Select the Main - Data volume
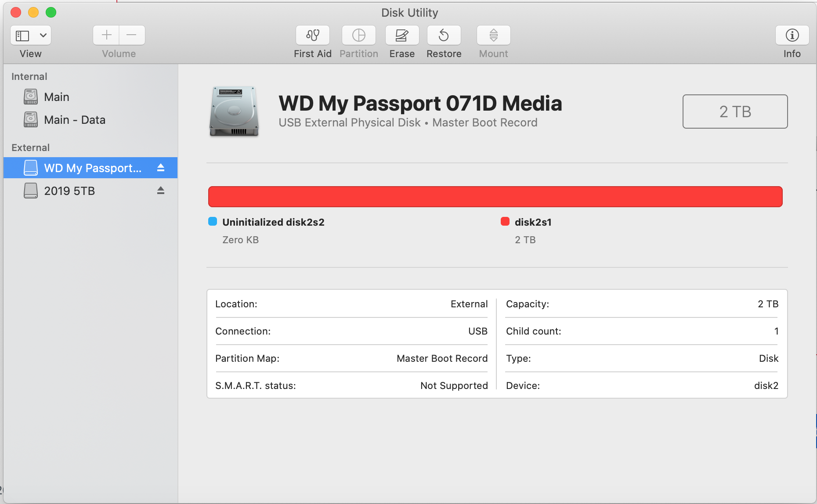Image resolution: width=817 pixels, height=504 pixels. pos(75,120)
